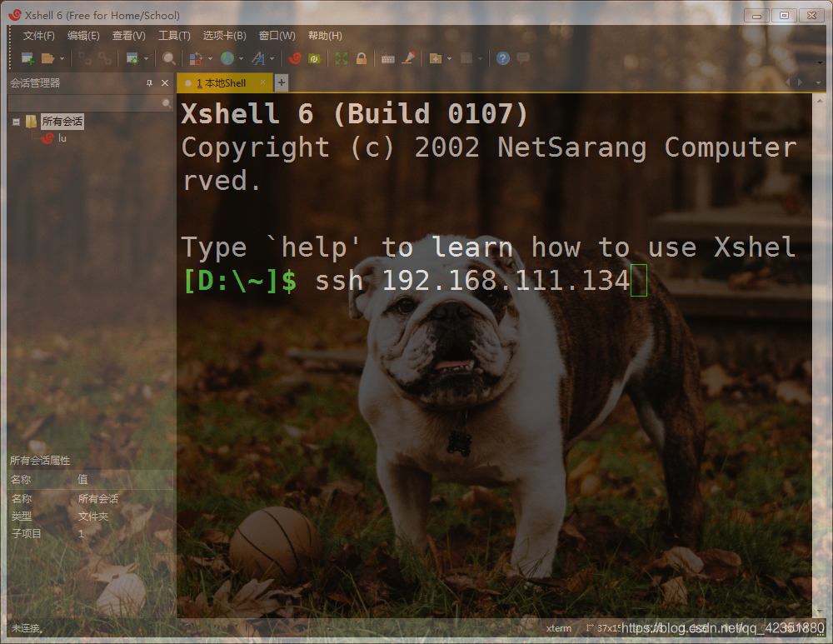833x644 pixels.
Task: Open the color scheme icon
Action: pos(196,58)
